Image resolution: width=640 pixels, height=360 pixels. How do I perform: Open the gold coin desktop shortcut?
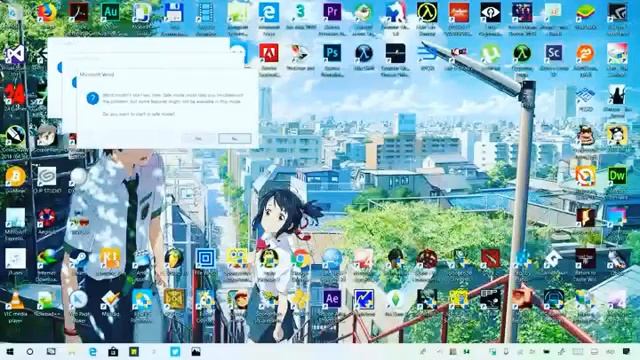coord(15,177)
